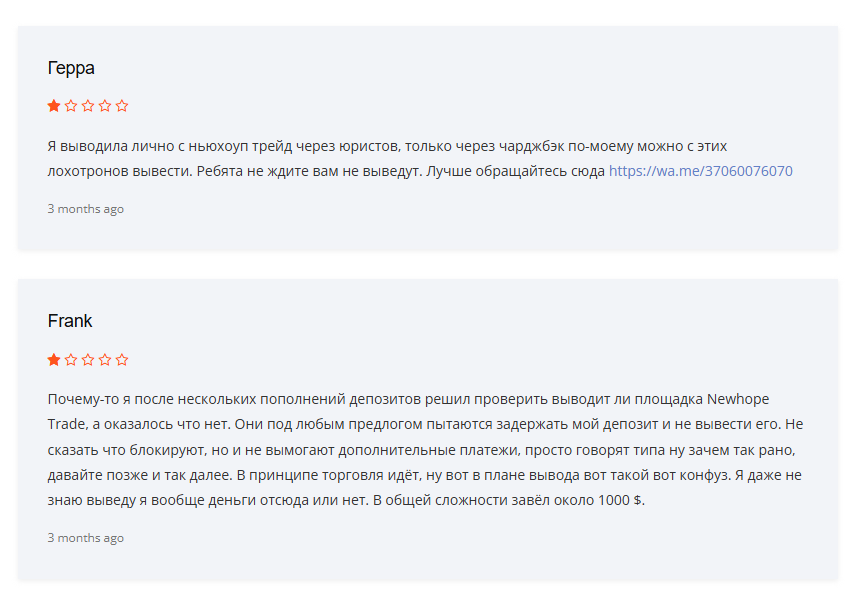The height and width of the screenshot is (601, 856).
Task: Click the "1000 $" amount in Frank's review
Action: [x=618, y=501]
